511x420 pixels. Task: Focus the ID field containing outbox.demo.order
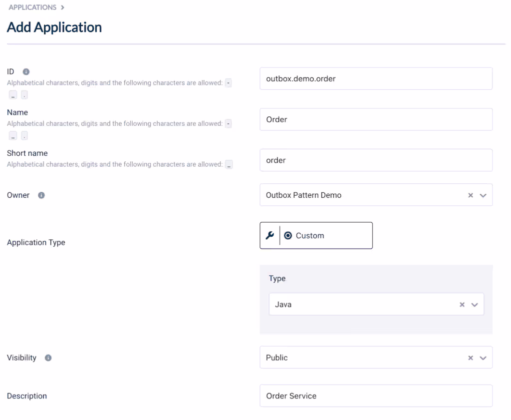(376, 78)
